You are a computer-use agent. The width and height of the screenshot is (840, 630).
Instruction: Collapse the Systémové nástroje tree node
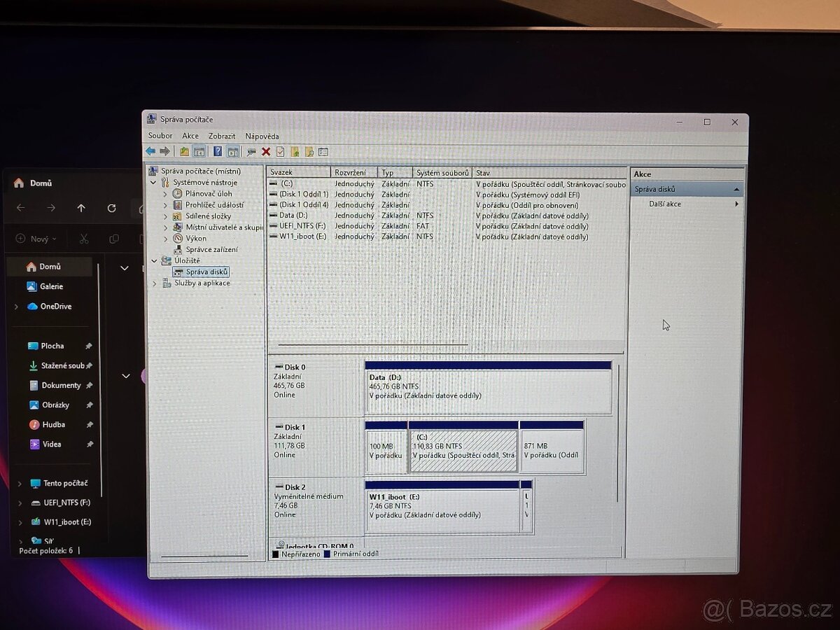[x=153, y=182]
